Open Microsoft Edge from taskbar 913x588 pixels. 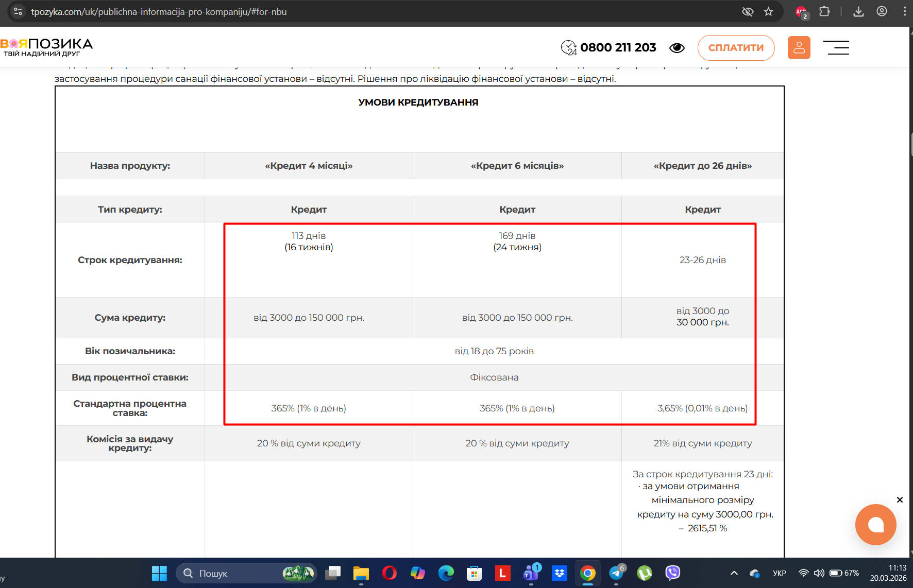[x=446, y=573]
